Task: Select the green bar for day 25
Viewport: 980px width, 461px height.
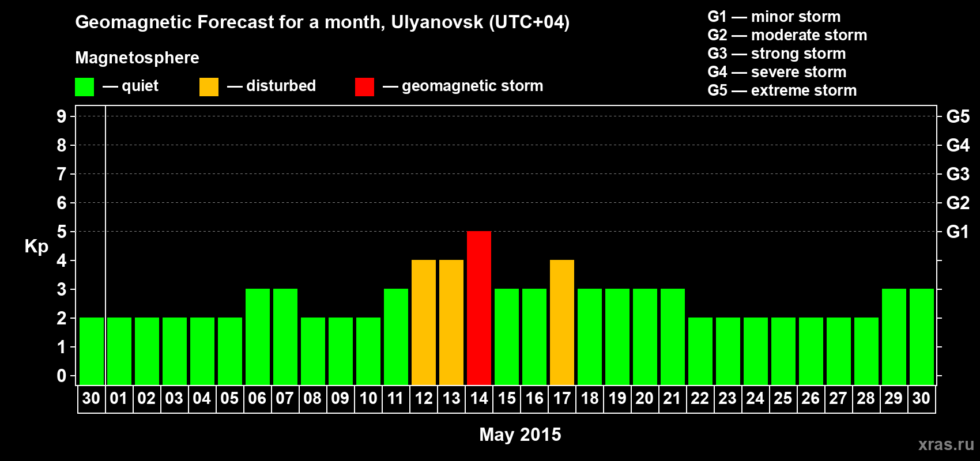Action: click(x=783, y=351)
